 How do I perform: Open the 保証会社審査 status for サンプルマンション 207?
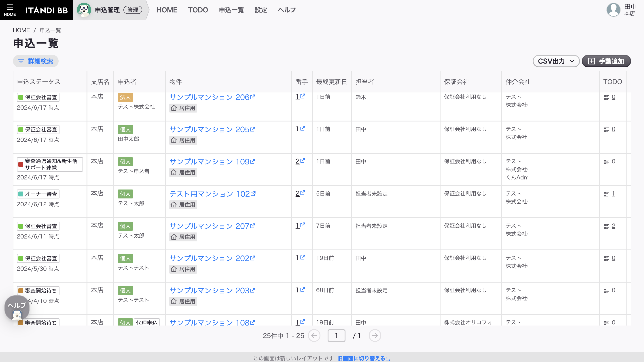point(38,226)
